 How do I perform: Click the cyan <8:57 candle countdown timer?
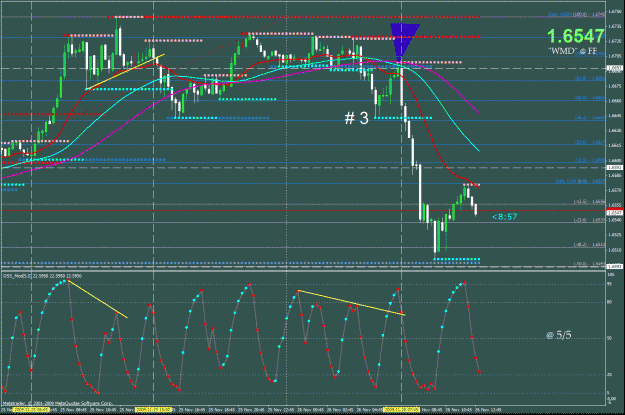[x=504, y=216]
